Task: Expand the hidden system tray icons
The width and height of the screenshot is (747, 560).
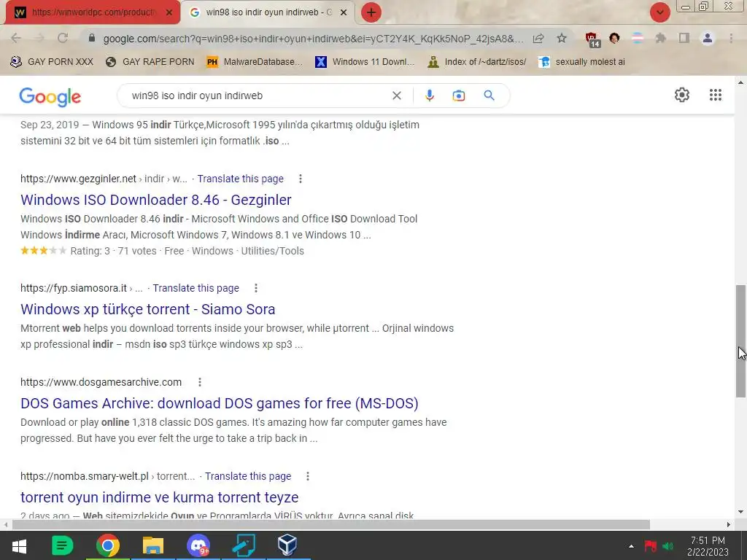Action: tap(631, 546)
